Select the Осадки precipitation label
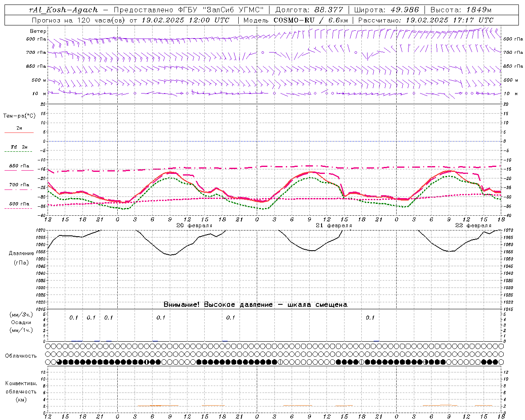 click(x=21, y=322)
